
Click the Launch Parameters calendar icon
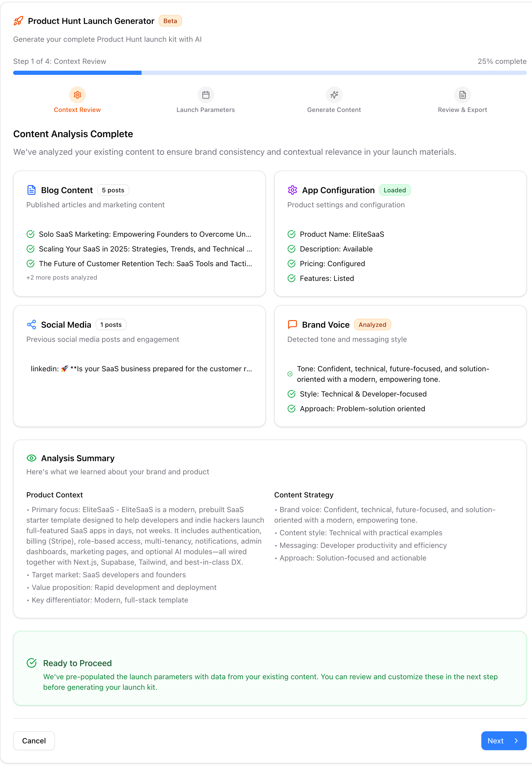(x=206, y=95)
